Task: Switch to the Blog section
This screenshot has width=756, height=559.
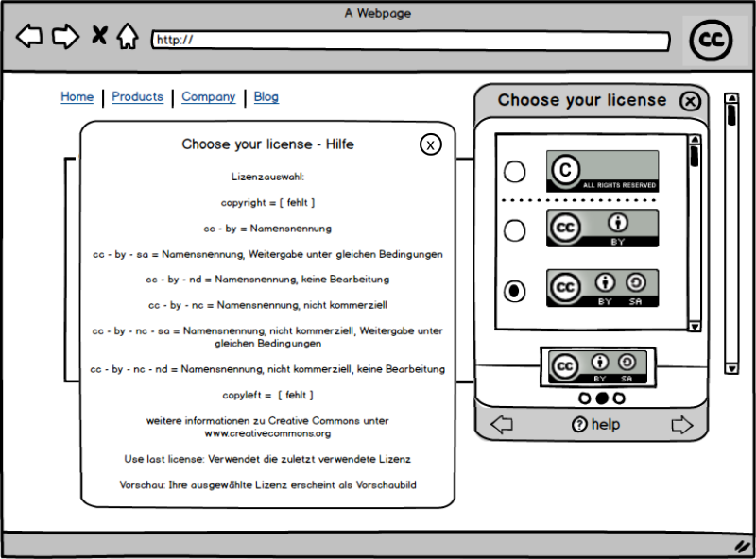Action: click(266, 96)
